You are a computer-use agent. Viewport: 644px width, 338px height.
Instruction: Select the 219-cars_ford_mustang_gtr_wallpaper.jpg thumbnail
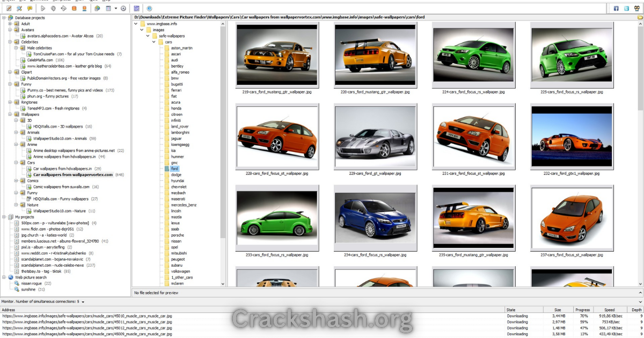pyautogui.click(x=277, y=56)
